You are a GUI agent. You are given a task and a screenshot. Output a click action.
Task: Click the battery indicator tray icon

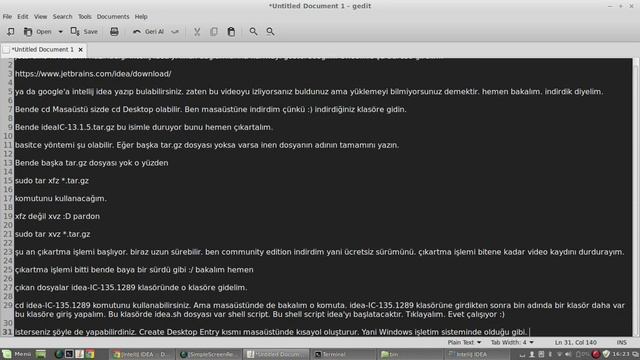[582, 354]
